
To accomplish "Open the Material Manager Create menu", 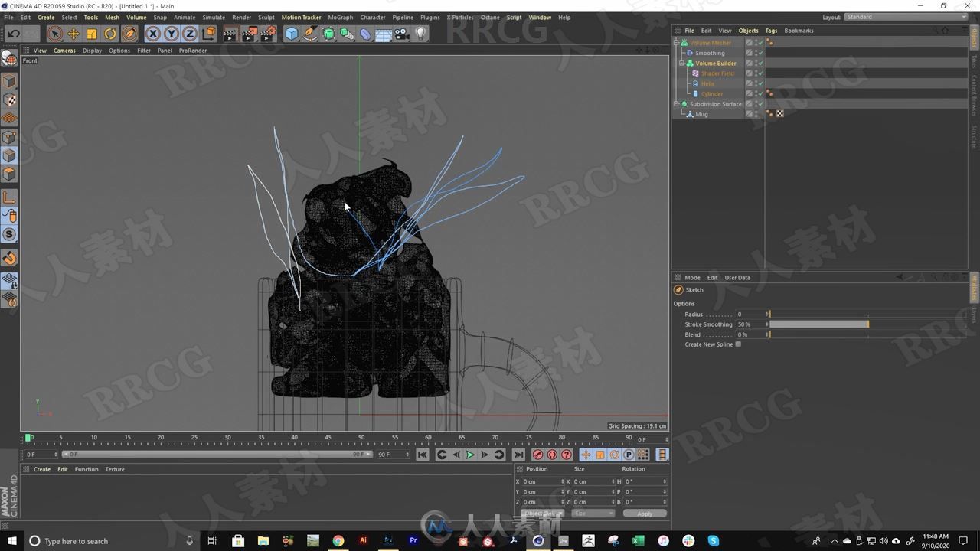I will [42, 469].
